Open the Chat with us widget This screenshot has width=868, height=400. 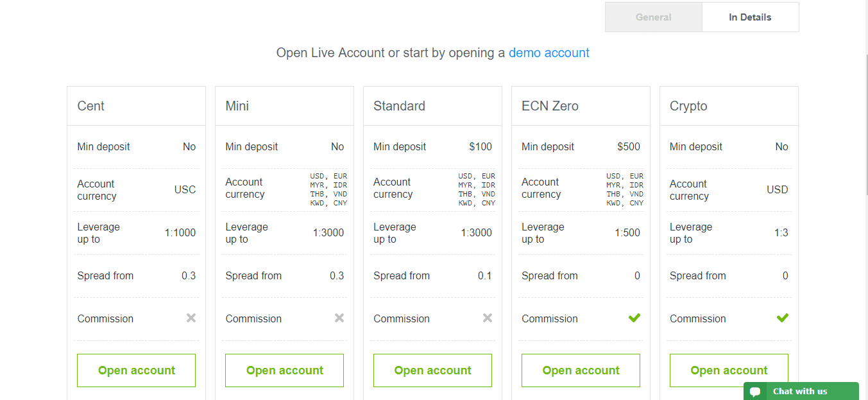pos(799,392)
